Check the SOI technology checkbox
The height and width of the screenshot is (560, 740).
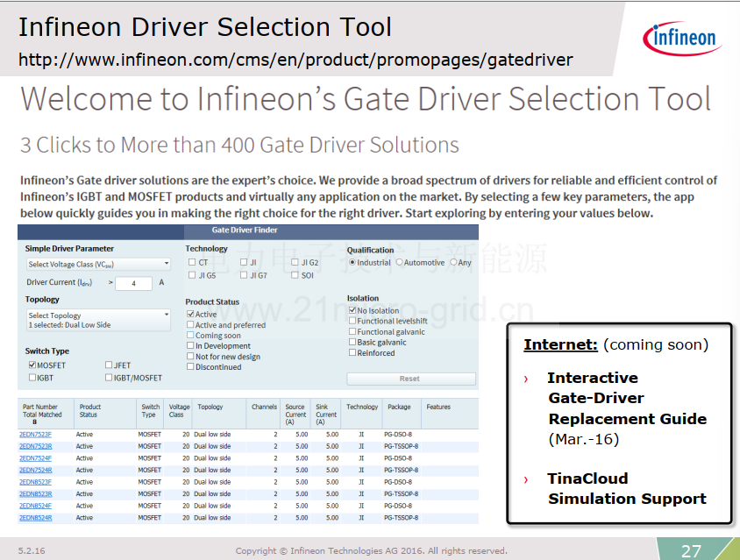295,275
